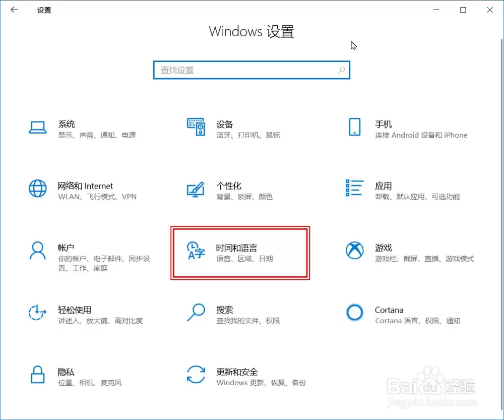Open the 系统 laptop icon
This screenshot has width=504, height=420.
point(38,128)
